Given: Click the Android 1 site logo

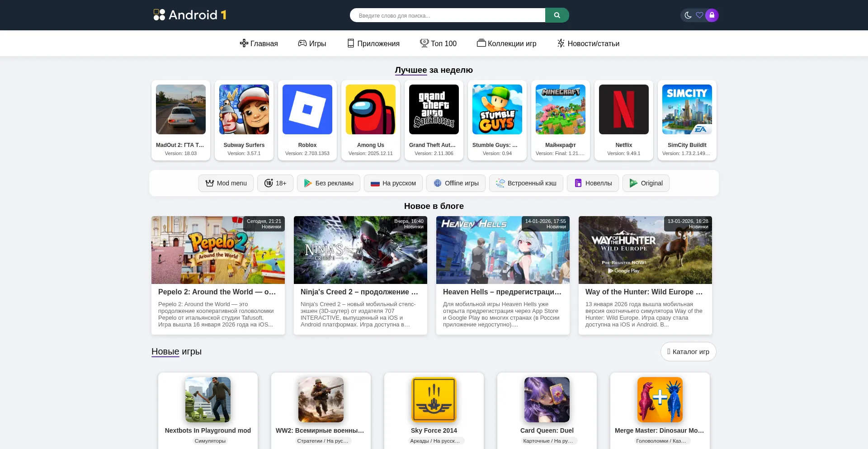Looking at the screenshot, I should coord(190,15).
